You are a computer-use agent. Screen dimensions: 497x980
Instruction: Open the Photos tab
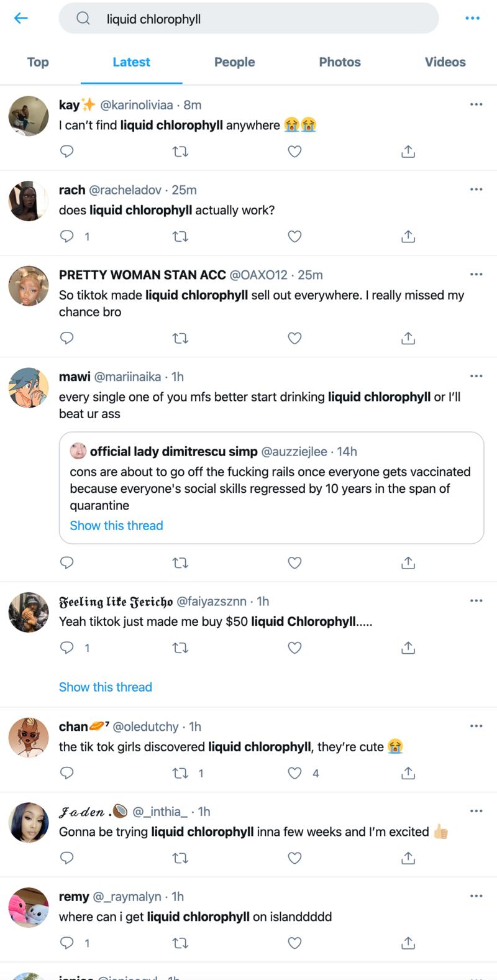click(x=340, y=62)
